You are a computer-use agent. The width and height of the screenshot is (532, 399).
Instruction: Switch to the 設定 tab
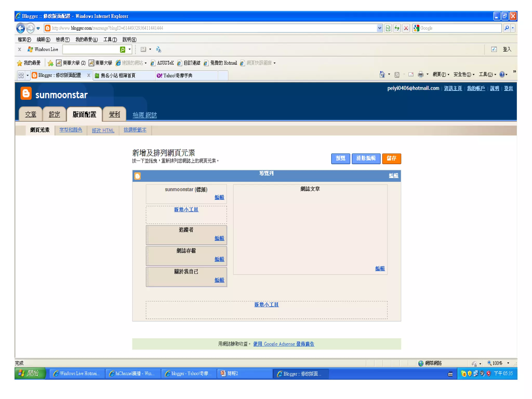coord(54,114)
